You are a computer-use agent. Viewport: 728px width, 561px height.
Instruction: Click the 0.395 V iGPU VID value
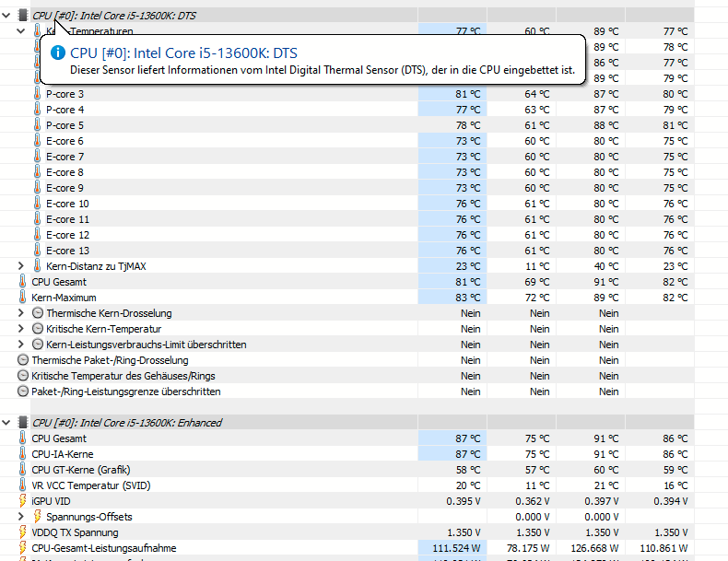[464, 501]
